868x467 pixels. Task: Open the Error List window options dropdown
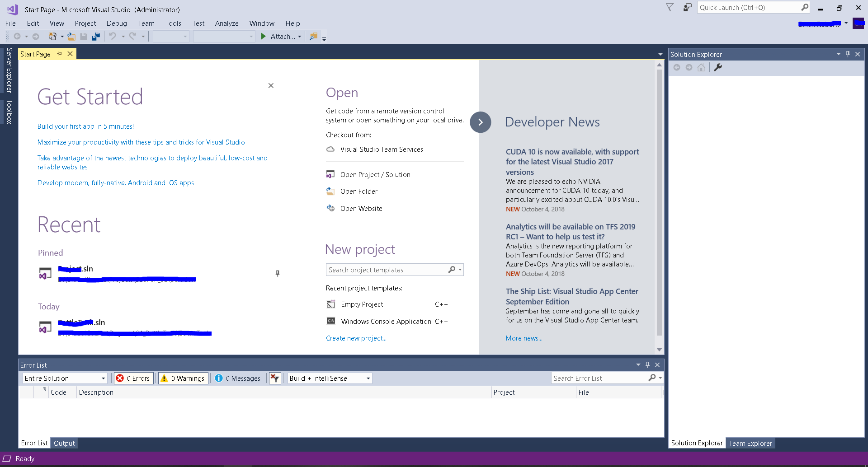pyautogui.click(x=638, y=365)
